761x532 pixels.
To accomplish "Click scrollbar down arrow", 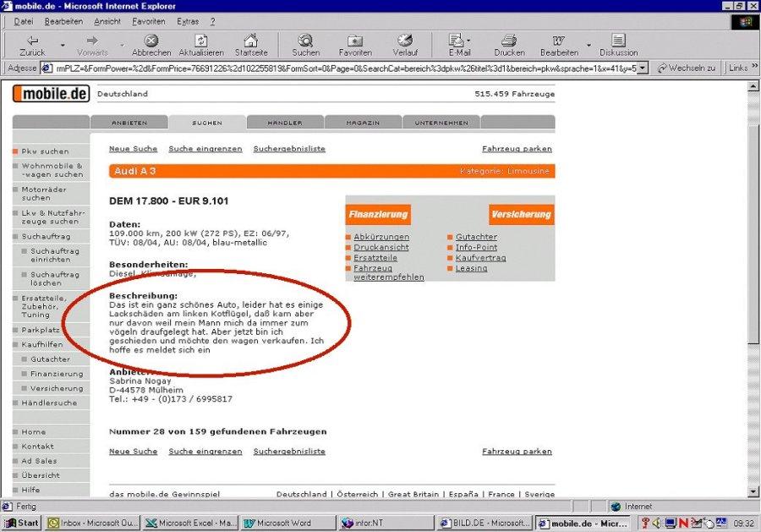I will pyautogui.click(x=753, y=491).
